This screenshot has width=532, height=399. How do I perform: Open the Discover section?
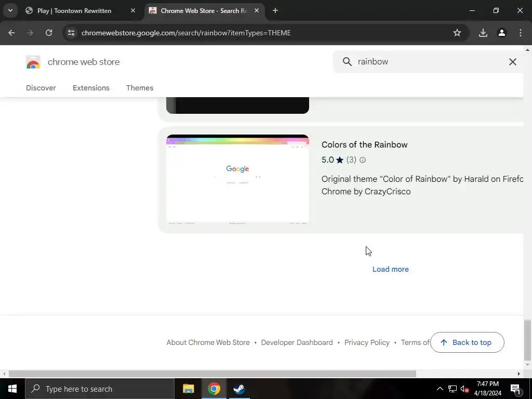41,88
